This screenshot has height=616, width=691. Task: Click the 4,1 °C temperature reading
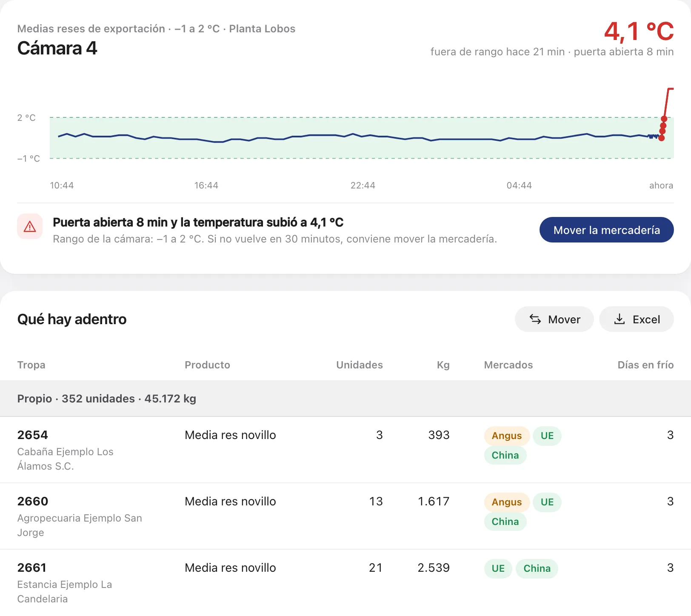click(x=639, y=31)
